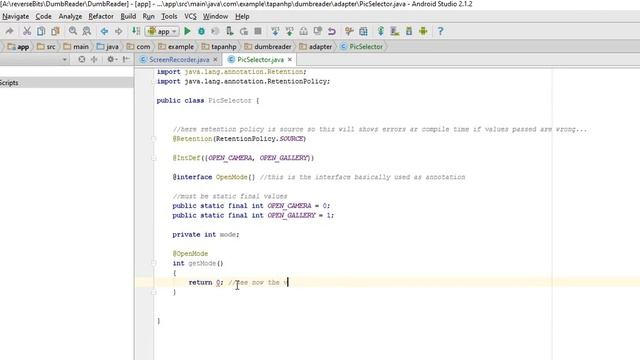This screenshot has height=360, width=640.
Task: Start debugging with the bug icon
Action: (201, 31)
